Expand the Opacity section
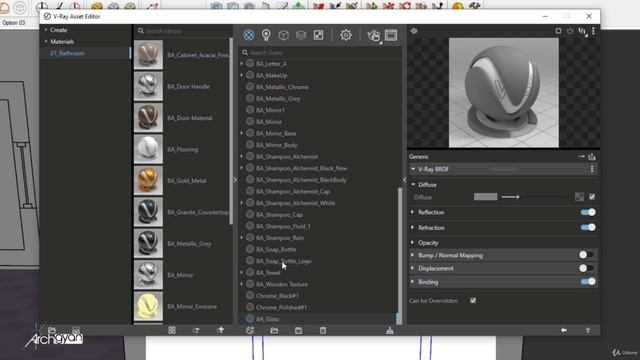The image size is (640, 360). 413,242
